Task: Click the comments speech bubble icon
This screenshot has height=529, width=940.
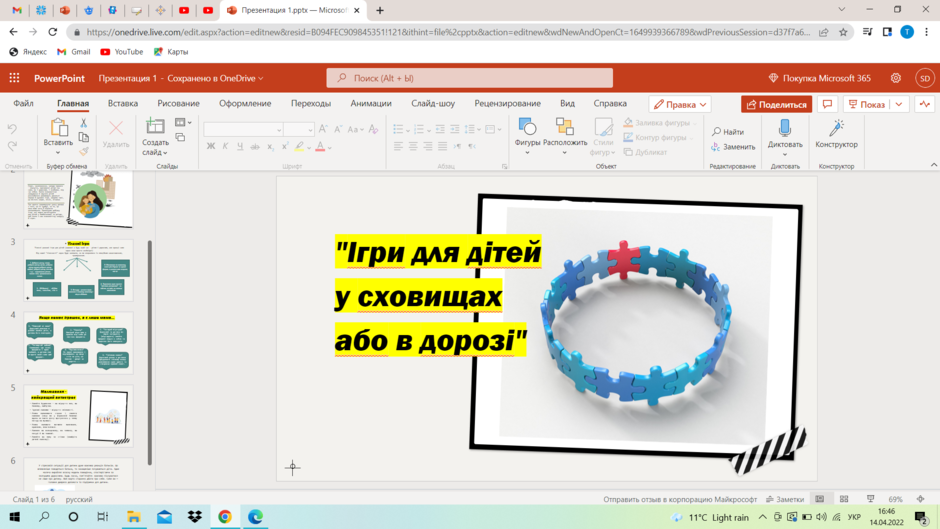Action: point(827,104)
